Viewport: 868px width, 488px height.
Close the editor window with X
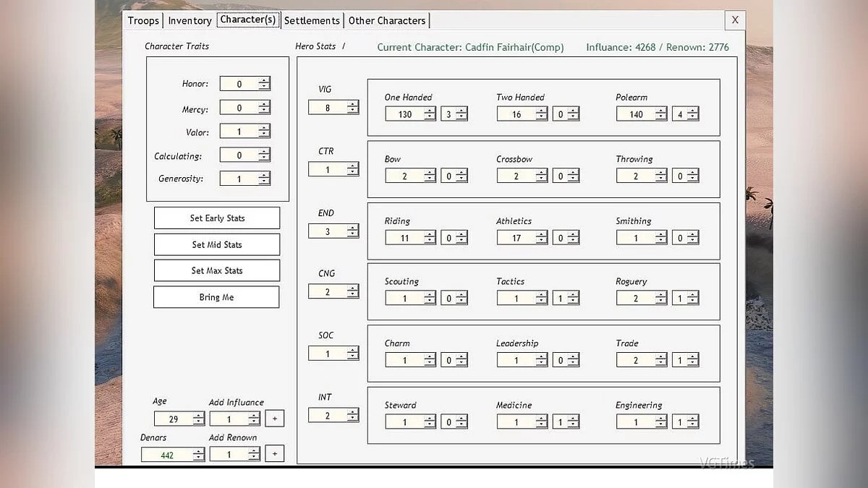[735, 20]
